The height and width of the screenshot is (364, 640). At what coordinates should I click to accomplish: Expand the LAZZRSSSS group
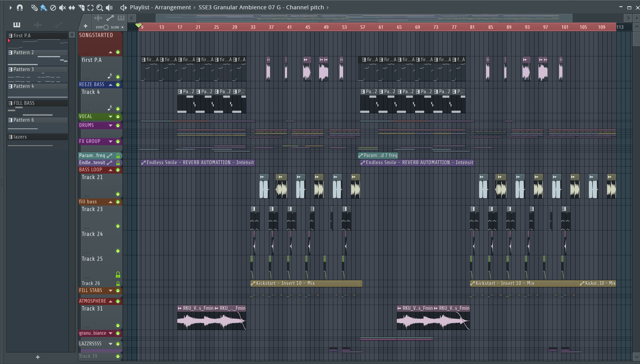[110, 344]
